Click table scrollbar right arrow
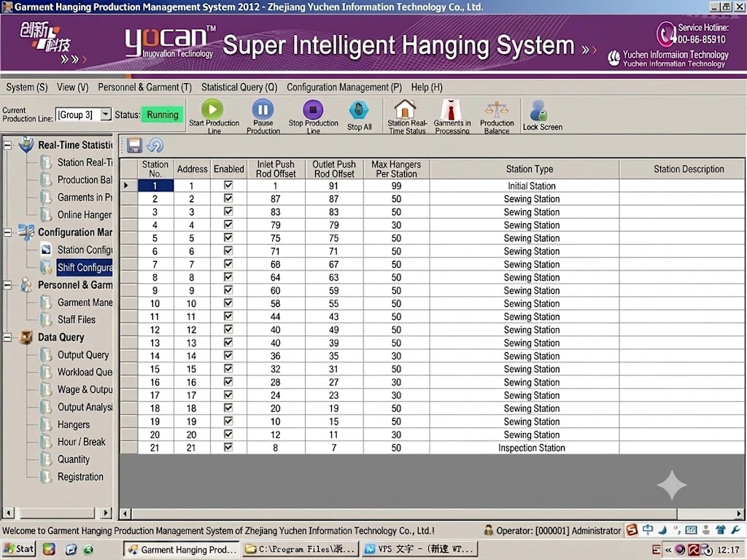The width and height of the screenshot is (747, 560). (x=739, y=514)
